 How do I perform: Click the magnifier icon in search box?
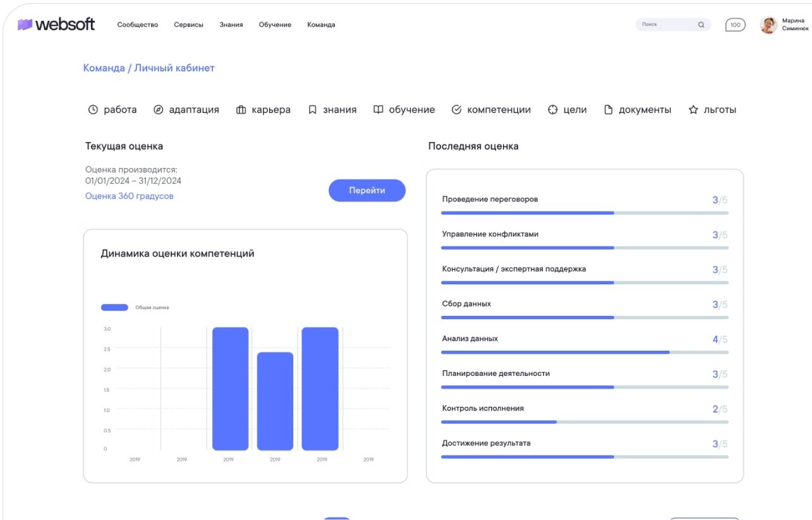(701, 25)
